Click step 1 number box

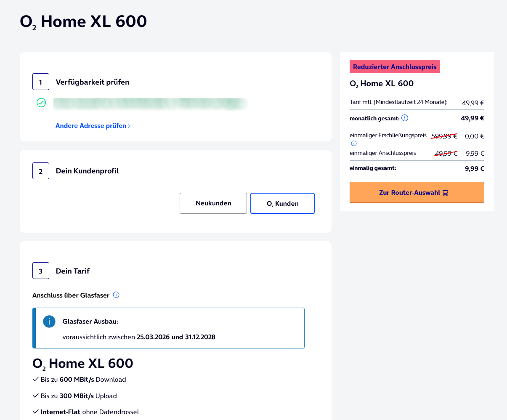click(41, 82)
